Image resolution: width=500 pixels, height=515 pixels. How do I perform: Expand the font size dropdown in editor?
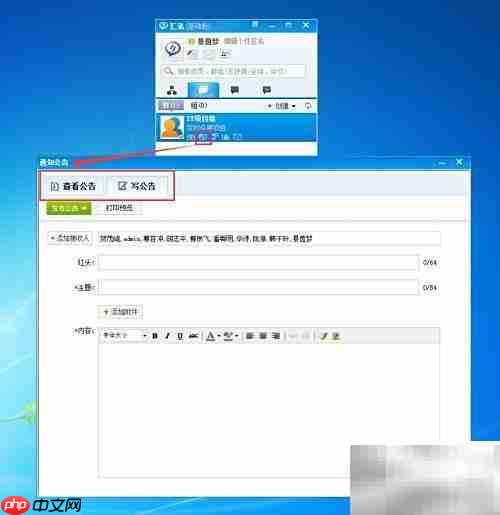pyautogui.click(x=125, y=335)
